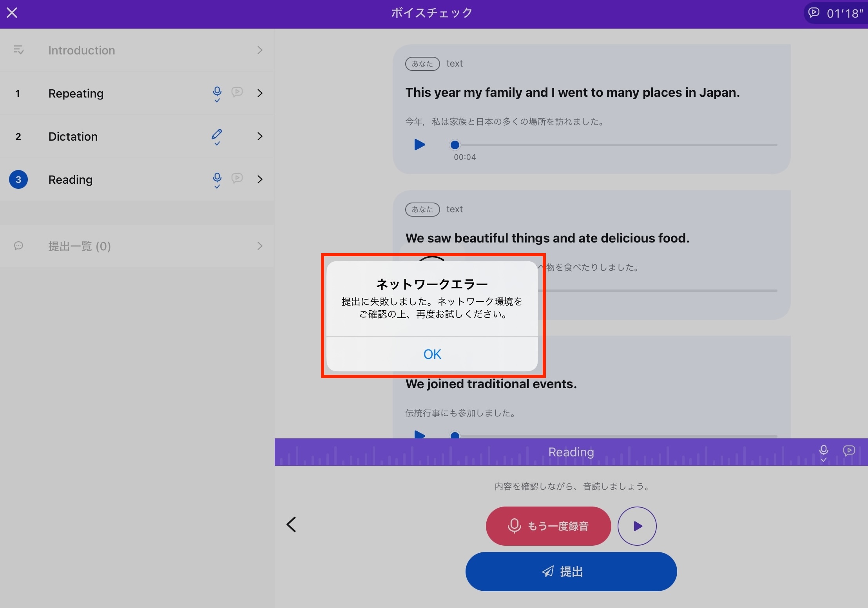Play audio for the first sentence about Japan
This screenshot has width=868, height=608.
coord(419,145)
